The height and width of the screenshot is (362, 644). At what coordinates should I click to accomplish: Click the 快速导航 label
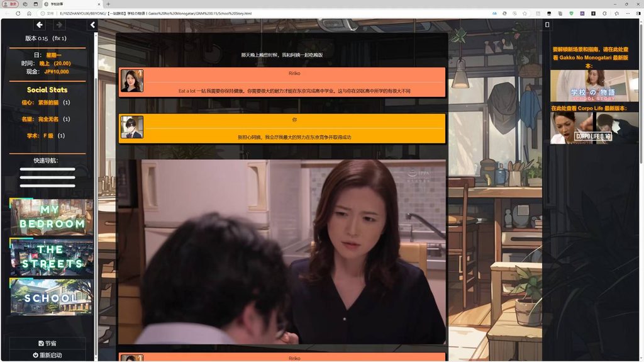click(46, 161)
